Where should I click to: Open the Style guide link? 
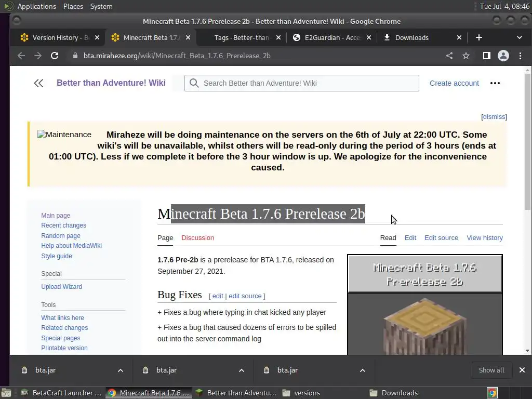coord(56,256)
